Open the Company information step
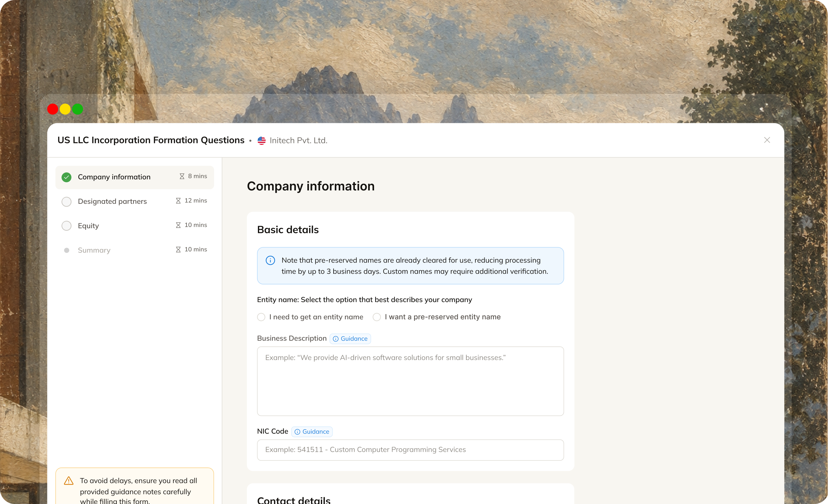Image resolution: width=829 pixels, height=504 pixels. click(x=135, y=177)
